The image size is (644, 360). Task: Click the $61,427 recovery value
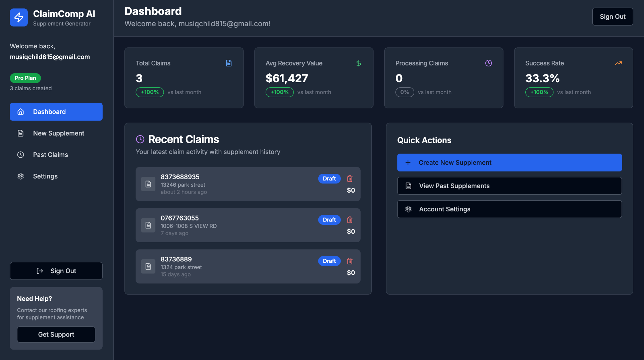(x=287, y=78)
